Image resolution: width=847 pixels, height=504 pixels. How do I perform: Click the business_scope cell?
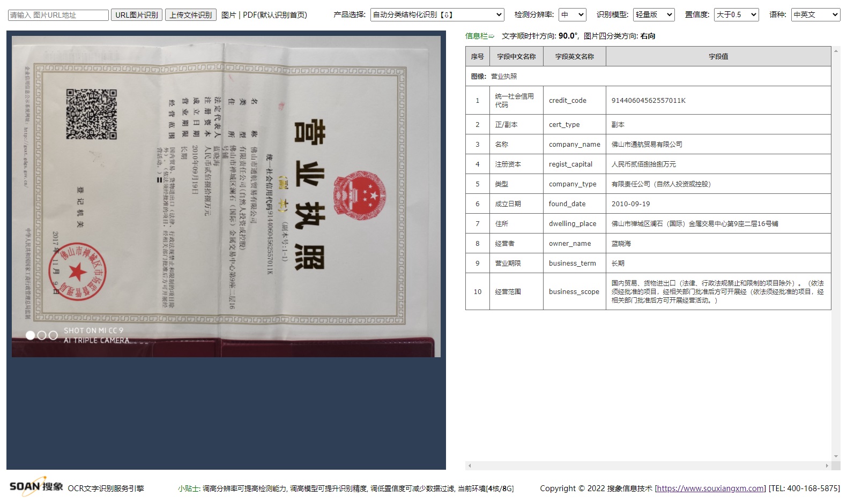tap(575, 291)
